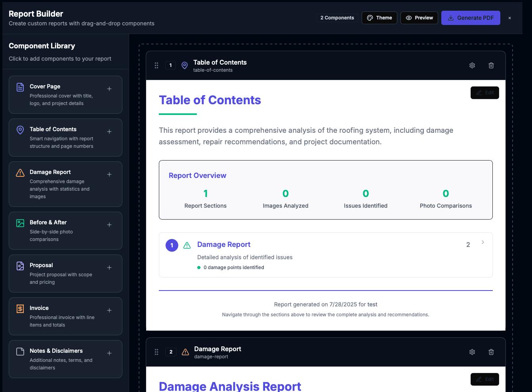Click circled number 1 in contents entry
Screen dimensions: 532x392
(172, 245)
